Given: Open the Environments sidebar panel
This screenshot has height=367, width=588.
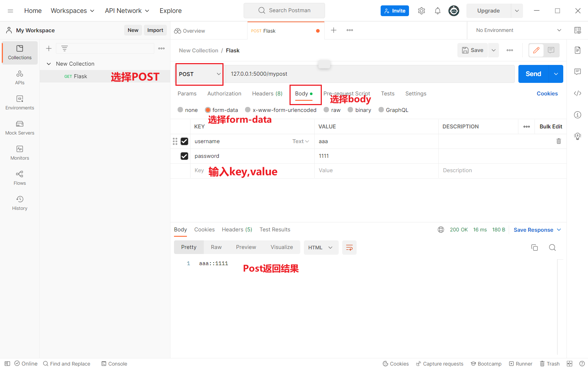Looking at the screenshot, I should point(20,103).
